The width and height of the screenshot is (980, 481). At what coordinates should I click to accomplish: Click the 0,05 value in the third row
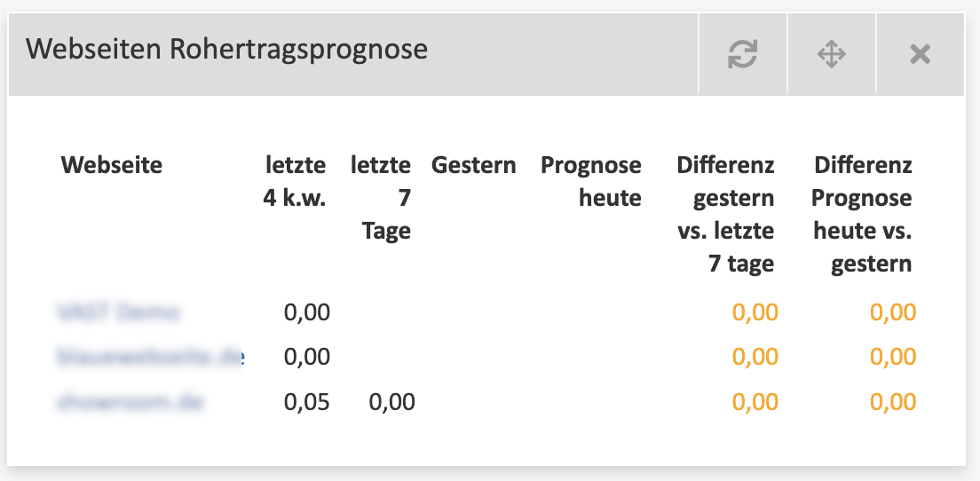307,402
